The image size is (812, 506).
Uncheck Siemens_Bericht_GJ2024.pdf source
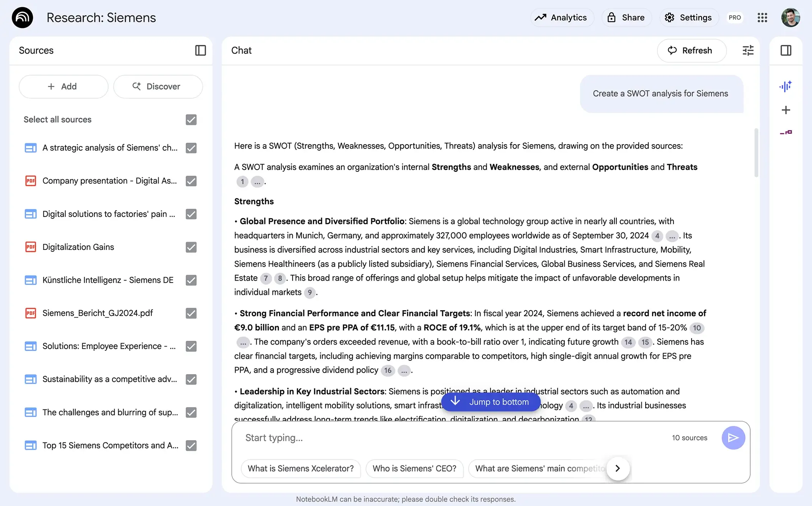(191, 313)
